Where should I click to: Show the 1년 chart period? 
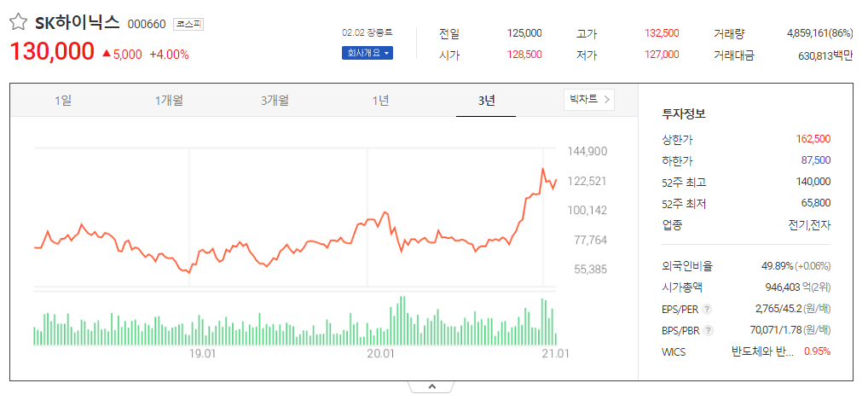380,101
